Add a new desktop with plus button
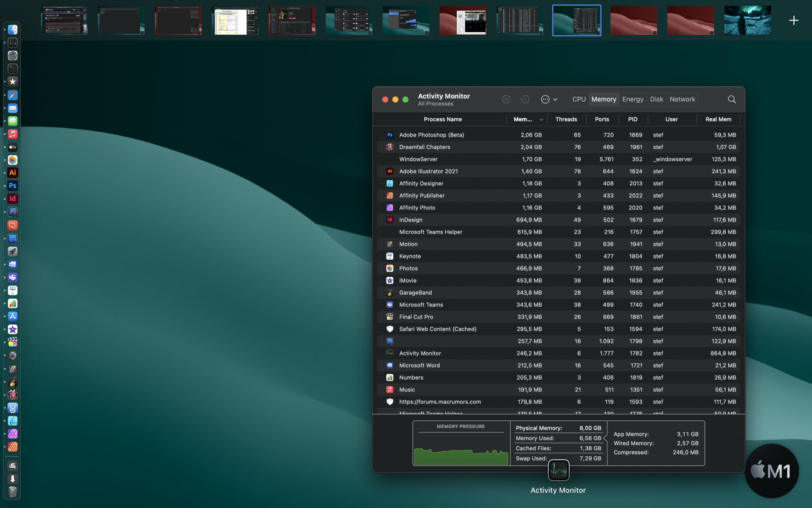 (794, 20)
